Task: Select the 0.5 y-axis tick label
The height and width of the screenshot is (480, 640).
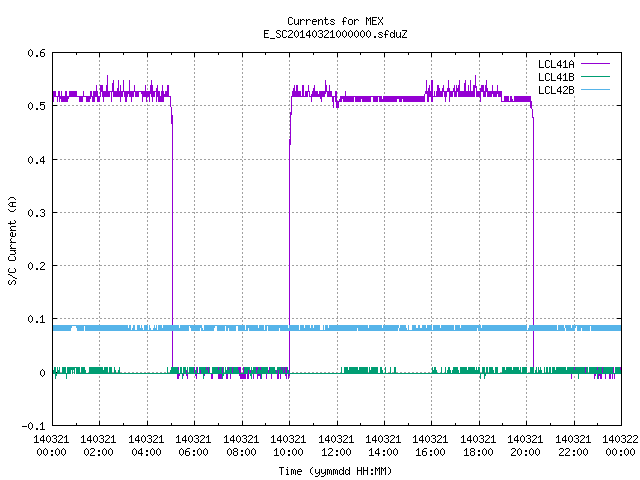Action: pos(37,106)
